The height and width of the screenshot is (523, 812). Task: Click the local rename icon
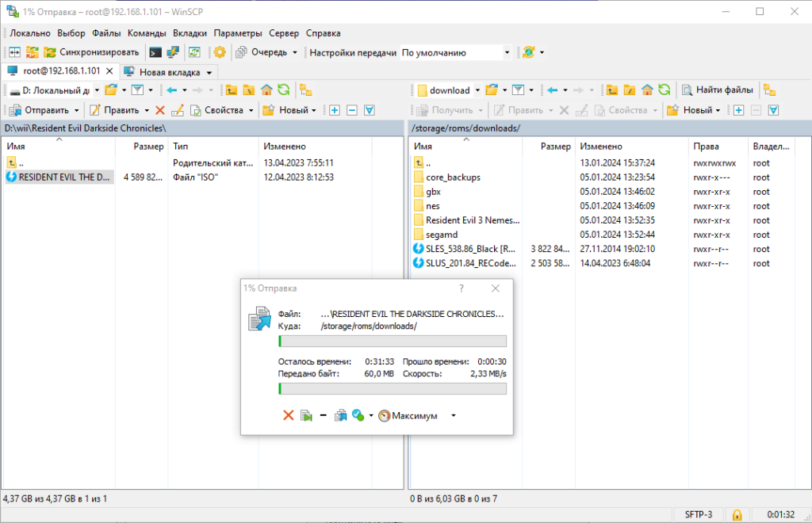point(178,110)
